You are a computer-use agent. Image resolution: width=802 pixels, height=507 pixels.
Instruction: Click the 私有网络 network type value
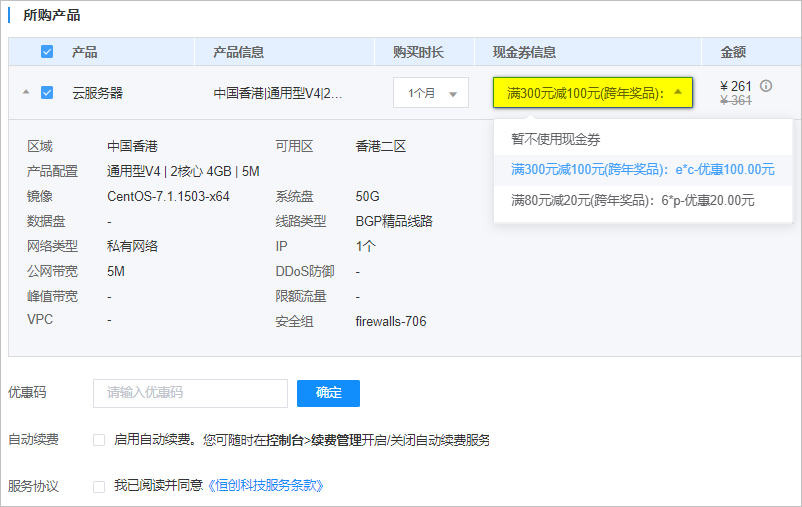[x=132, y=246]
